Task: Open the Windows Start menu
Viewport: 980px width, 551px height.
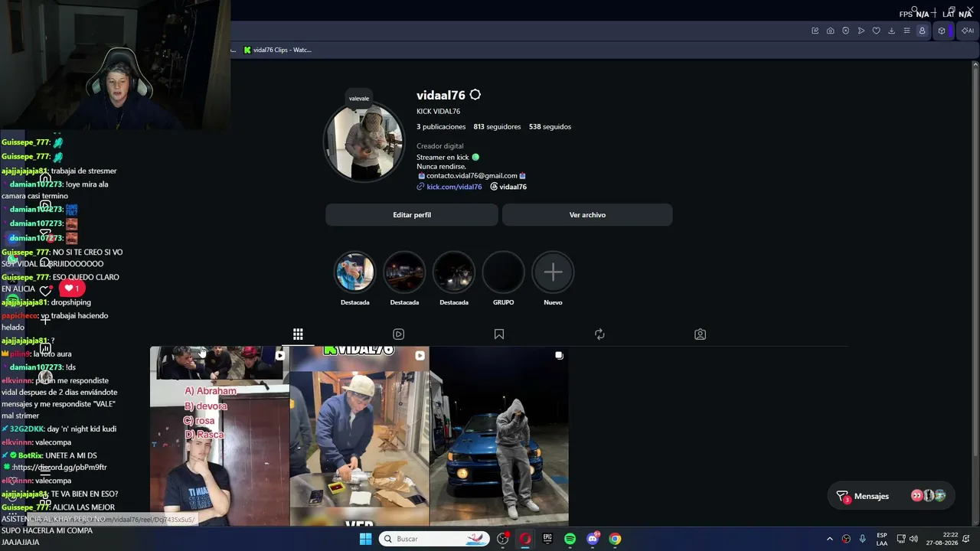Action: pos(366,539)
